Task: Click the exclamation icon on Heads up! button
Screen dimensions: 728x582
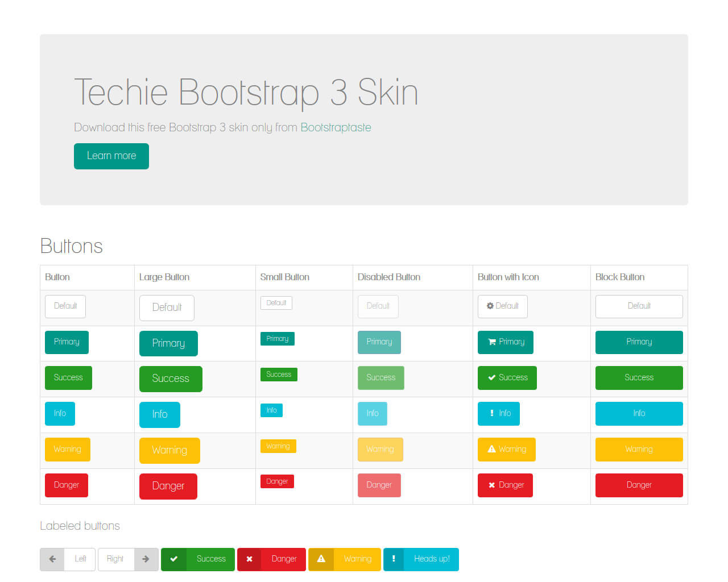Action: pyautogui.click(x=394, y=559)
